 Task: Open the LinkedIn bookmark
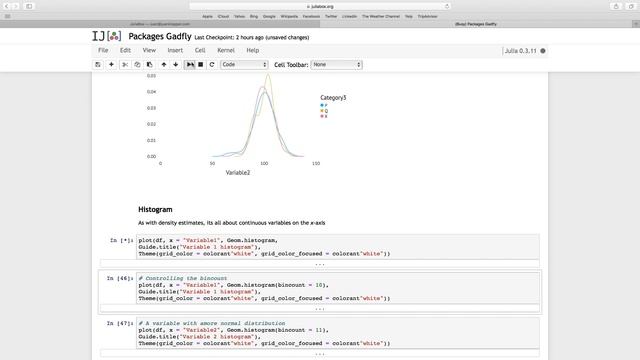pos(349,16)
